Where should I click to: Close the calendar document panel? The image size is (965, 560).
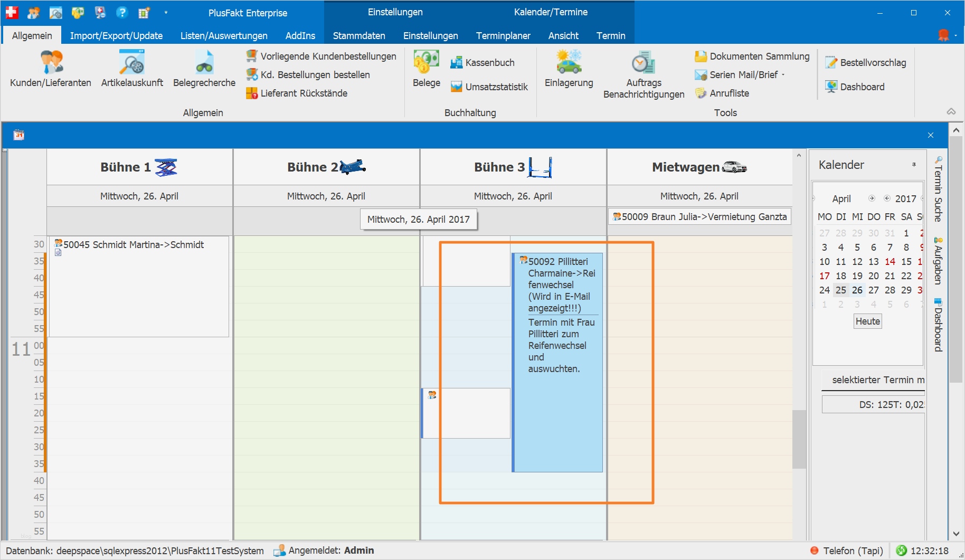[931, 135]
